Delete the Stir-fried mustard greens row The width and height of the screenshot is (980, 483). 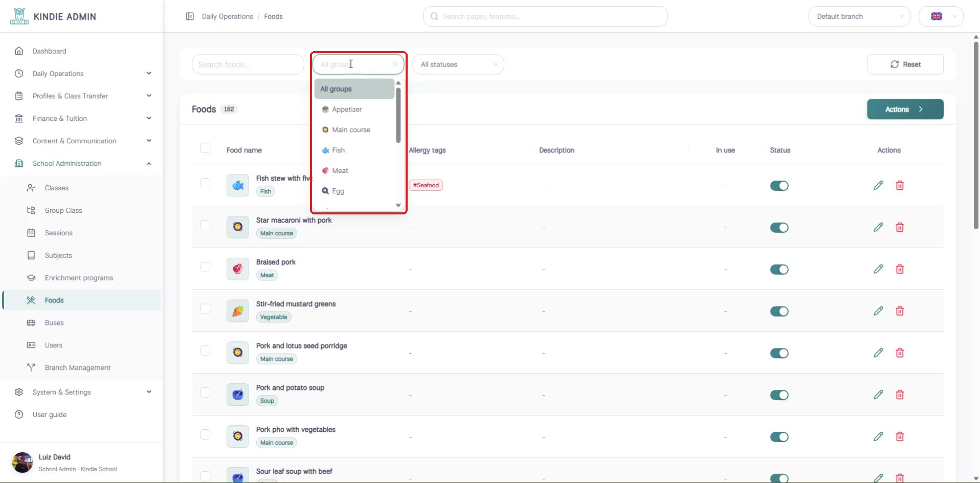900,311
